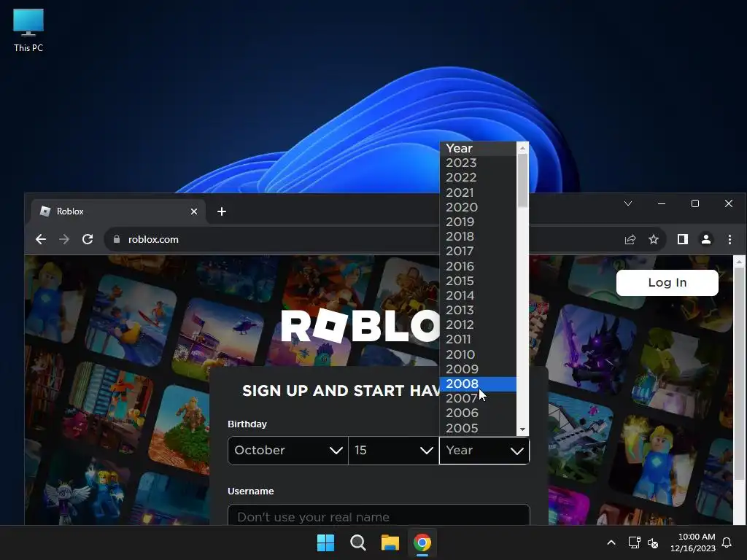Choose 2015 from the year list
Viewport: 747px width, 560px height.
coord(478,281)
